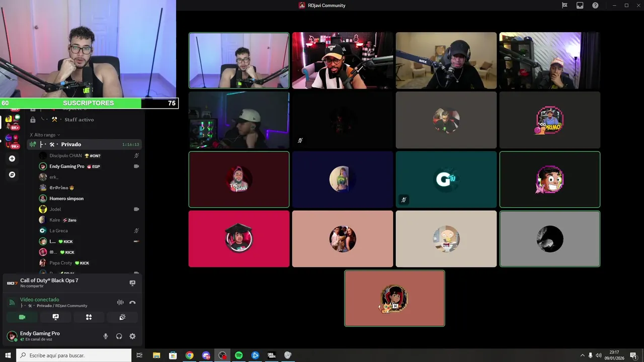This screenshot has width=644, height=362.
Task: Open Windows notification center
Action: 633,355
